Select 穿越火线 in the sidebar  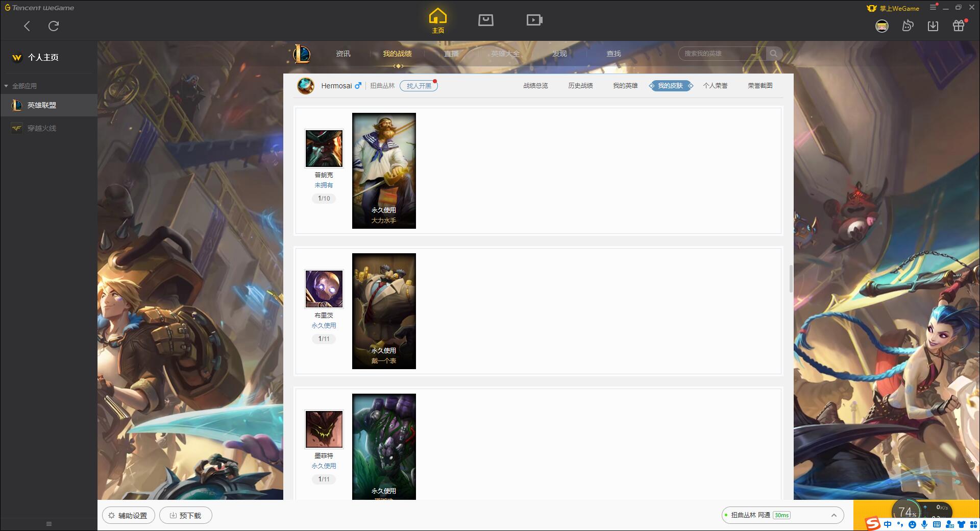coord(48,128)
